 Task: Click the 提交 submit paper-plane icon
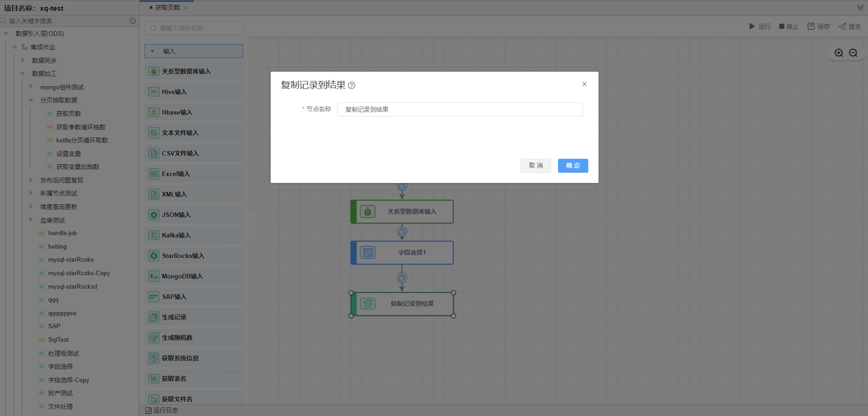tap(842, 26)
